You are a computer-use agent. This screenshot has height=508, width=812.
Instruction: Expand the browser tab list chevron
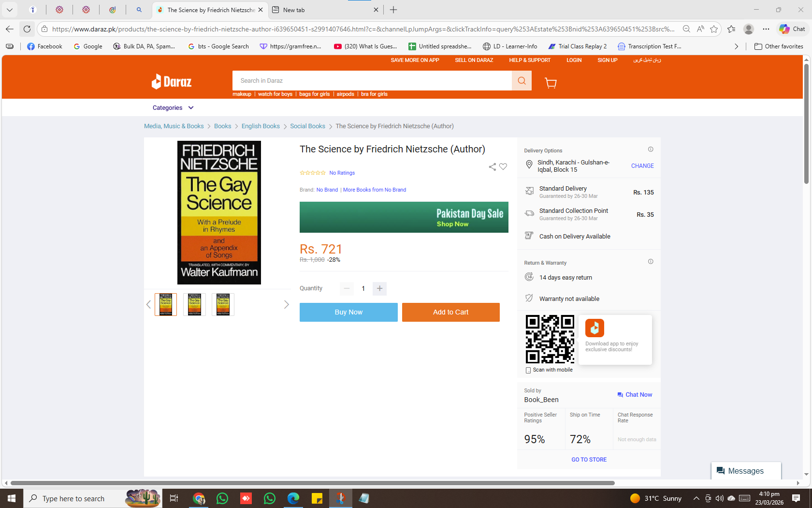(10, 10)
